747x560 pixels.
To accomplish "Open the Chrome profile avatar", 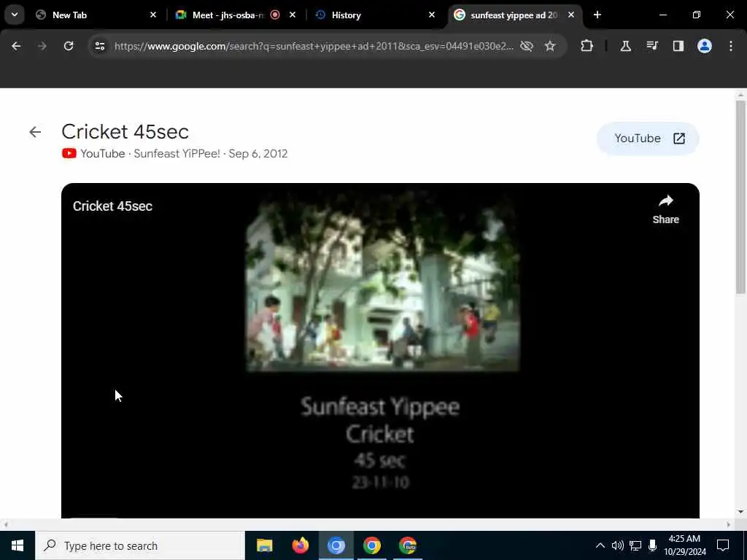I will click(x=704, y=46).
